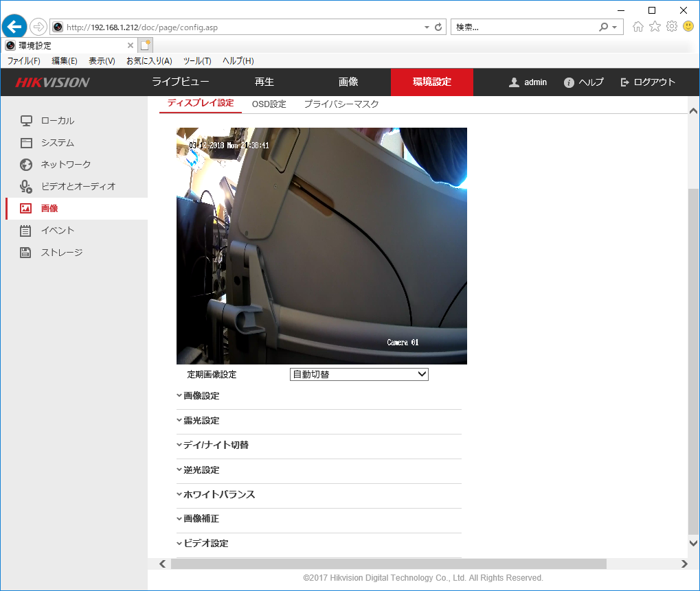Click the ログアウト link text
This screenshot has height=591, width=700.
(x=655, y=82)
